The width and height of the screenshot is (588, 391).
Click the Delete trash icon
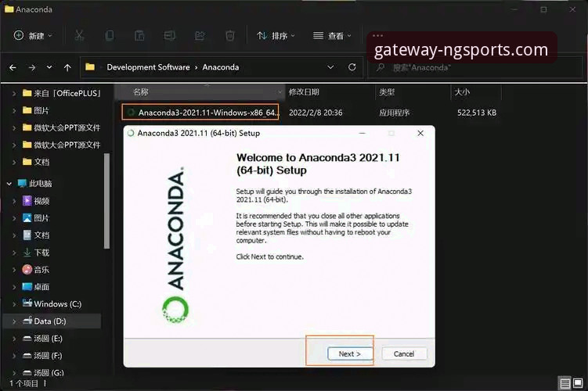[x=230, y=35]
